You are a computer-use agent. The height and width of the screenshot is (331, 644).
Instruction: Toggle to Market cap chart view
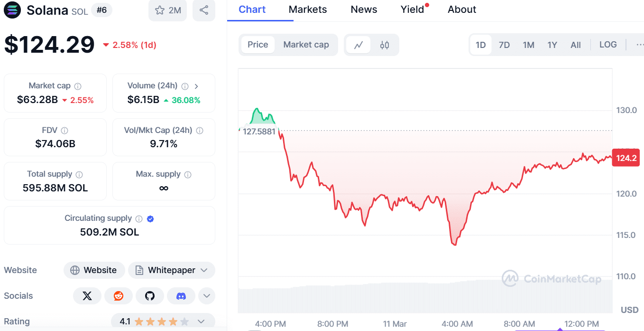pos(306,44)
